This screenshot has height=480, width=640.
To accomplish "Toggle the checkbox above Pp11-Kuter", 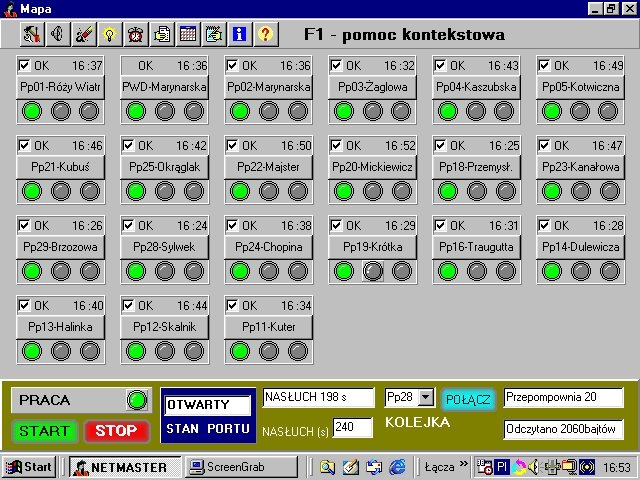I will (232, 305).
